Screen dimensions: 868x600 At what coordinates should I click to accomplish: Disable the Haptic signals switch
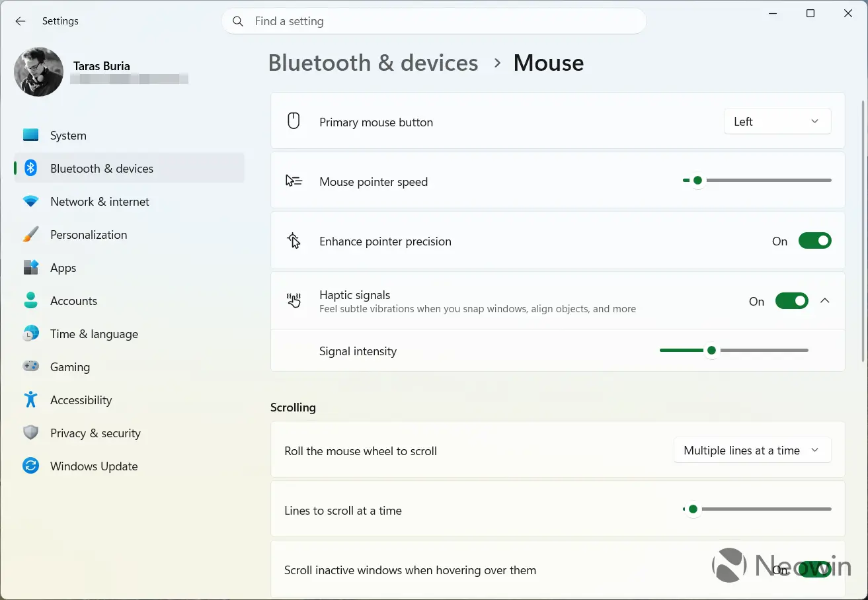click(x=791, y=301)
